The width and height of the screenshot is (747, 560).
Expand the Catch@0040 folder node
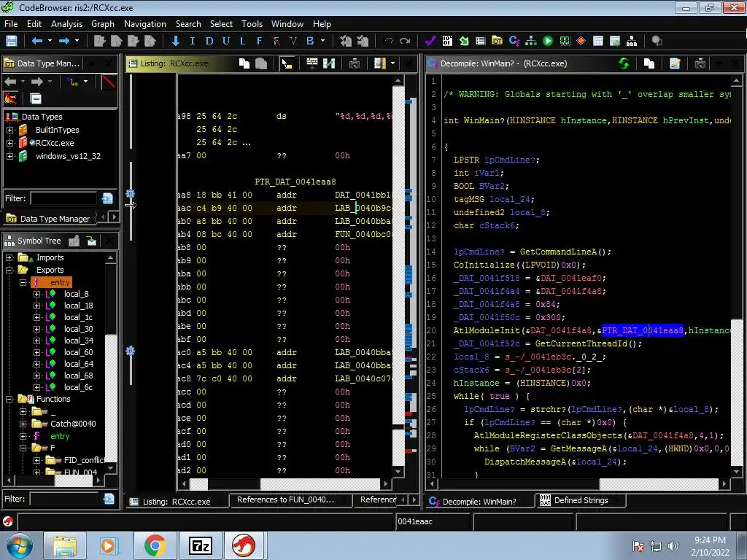coord(23,424)
